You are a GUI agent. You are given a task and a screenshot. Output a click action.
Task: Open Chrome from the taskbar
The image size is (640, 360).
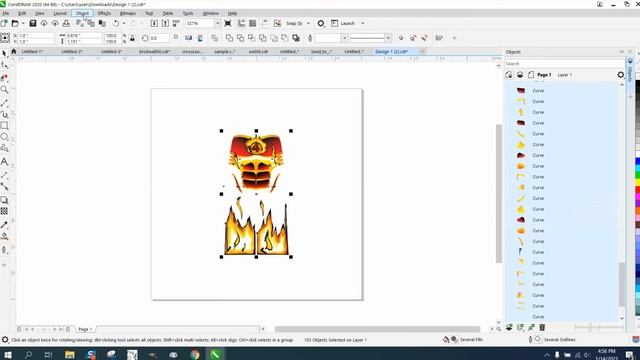tap(195, 354)
